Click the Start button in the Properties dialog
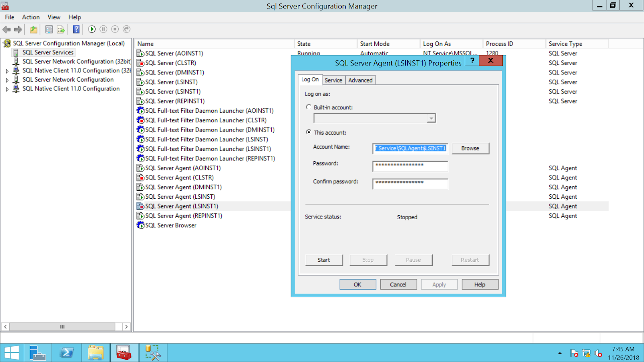 [x=324, y=260]
